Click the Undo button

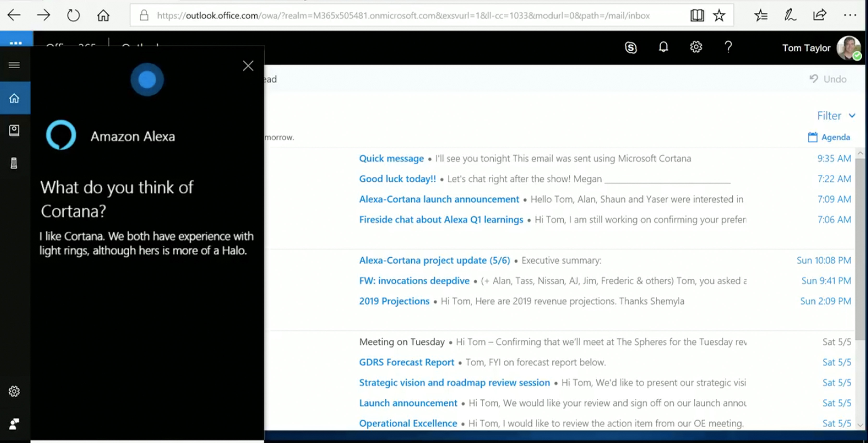tap(828, 79)
